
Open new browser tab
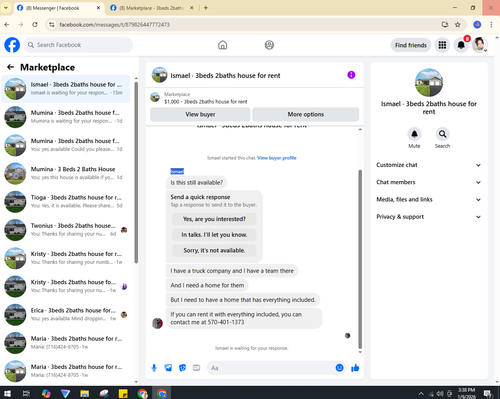coord(206,8)
